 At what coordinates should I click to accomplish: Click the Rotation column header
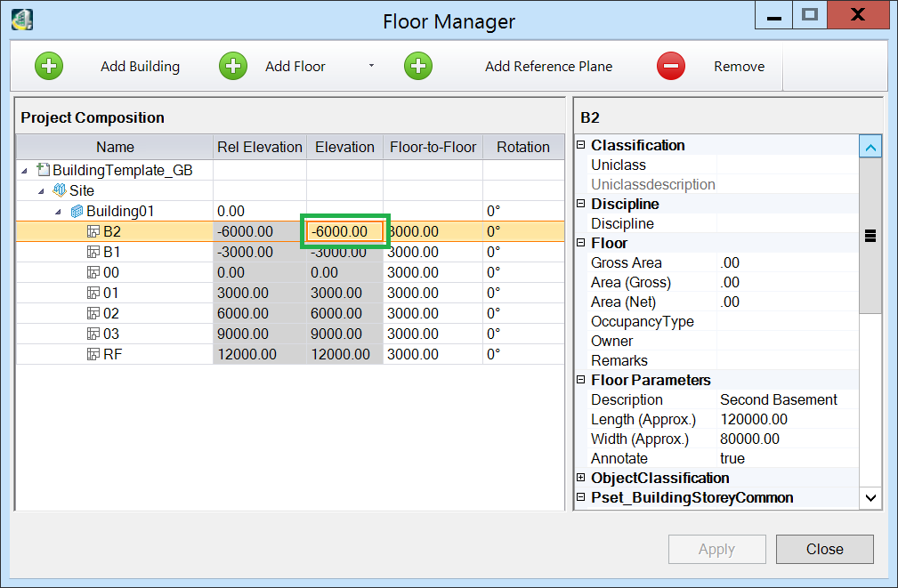click(522, 147)
